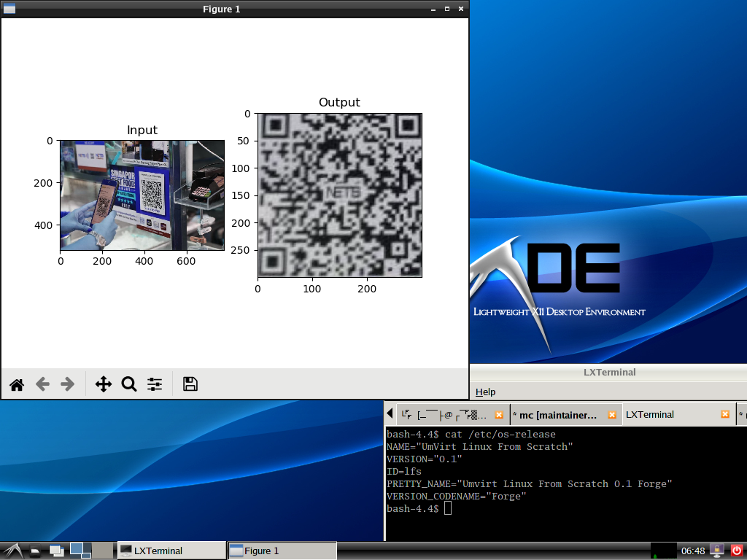The height and width of the screenshot is (560, 747).
Task: Click the back arrow for previous view
Action: pos(42,384)
